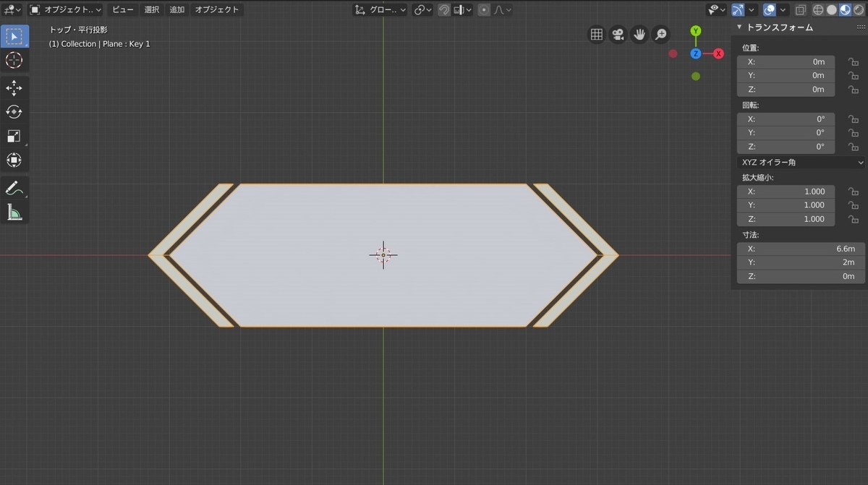Open the object mode dropdown

pos(65,10)
